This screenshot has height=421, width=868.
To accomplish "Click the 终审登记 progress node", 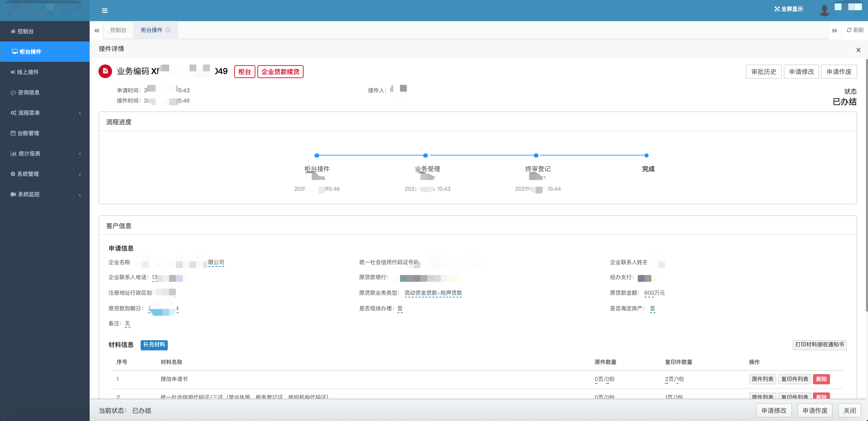I will [x=536, y=155].
